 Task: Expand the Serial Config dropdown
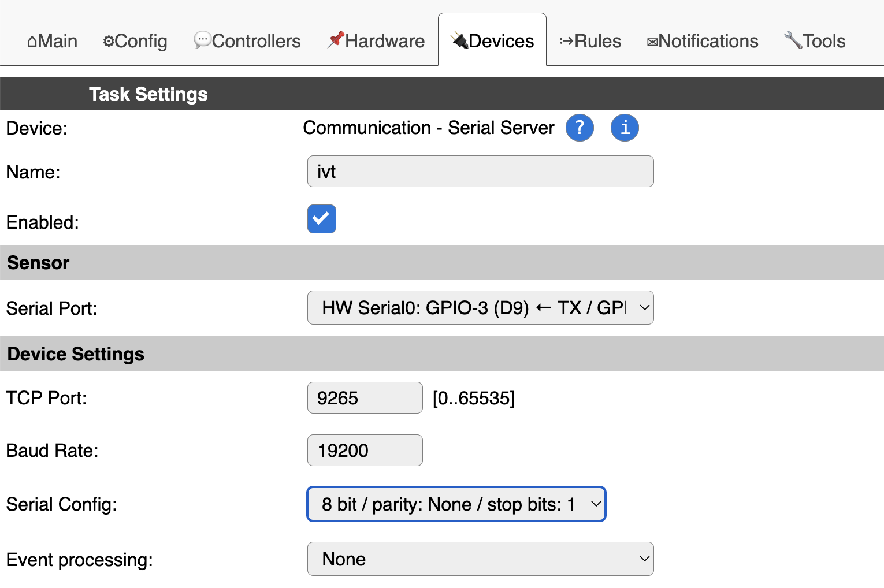point(456,504)
